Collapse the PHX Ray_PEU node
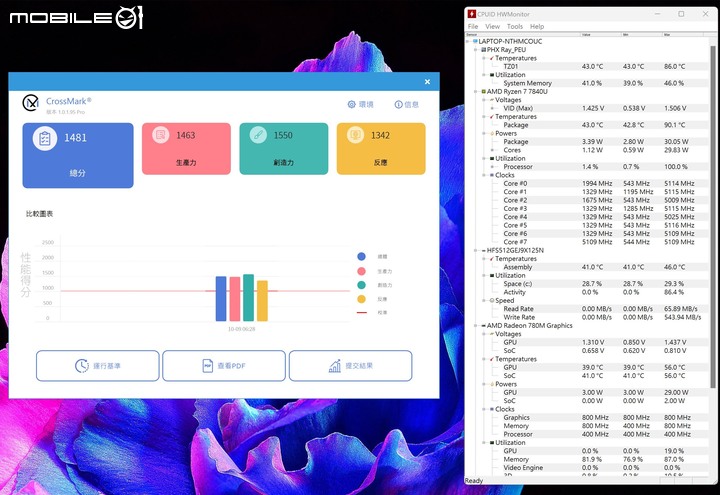The width and height of the screenshot is (720, 495). click(476, 50)
